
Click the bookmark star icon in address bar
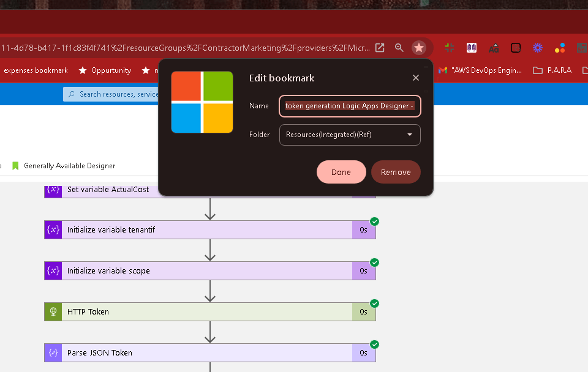tap(418, 48)
